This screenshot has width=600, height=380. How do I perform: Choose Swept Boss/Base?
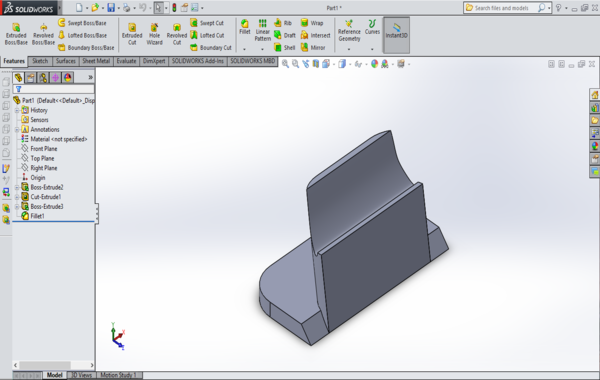(x=82, y=23)
